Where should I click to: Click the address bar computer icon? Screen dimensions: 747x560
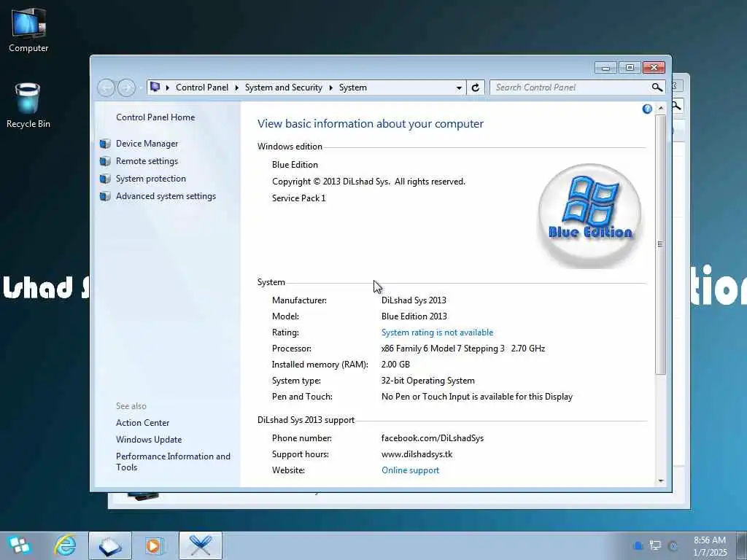(x=155, y=87)
